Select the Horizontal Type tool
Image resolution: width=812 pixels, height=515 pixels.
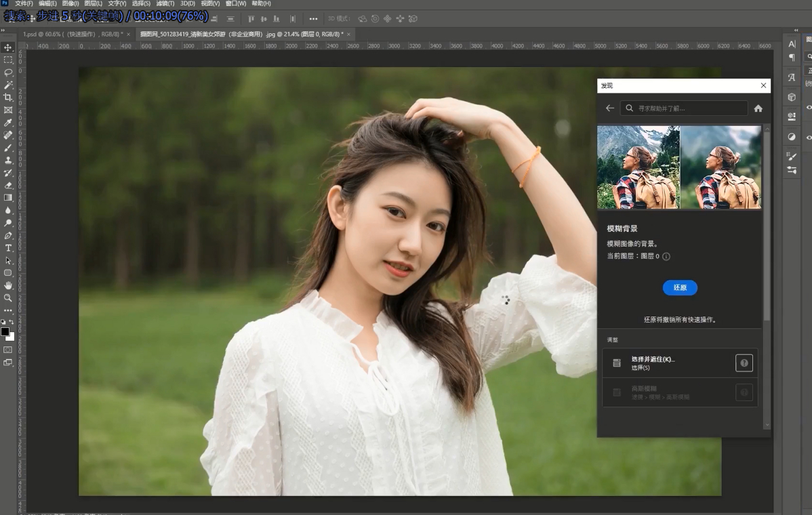coord(7,248)
